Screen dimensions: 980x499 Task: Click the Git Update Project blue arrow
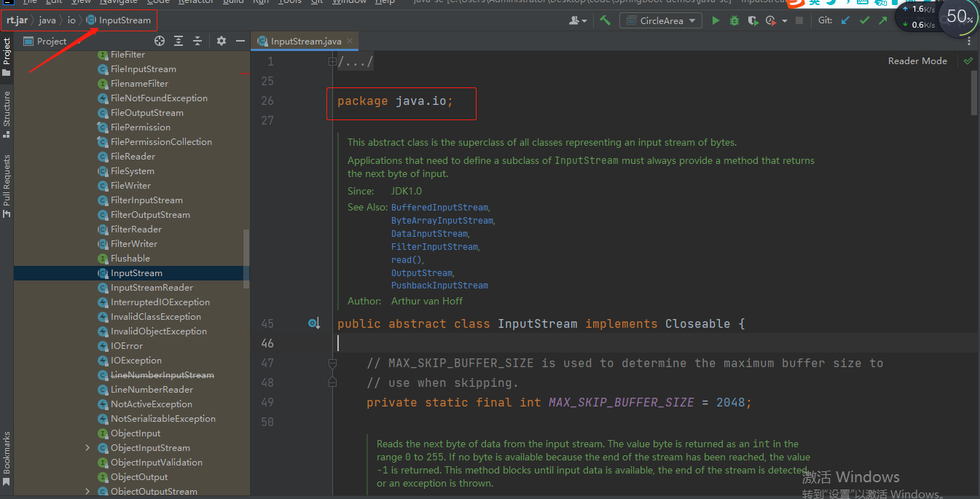coord(845,20)
